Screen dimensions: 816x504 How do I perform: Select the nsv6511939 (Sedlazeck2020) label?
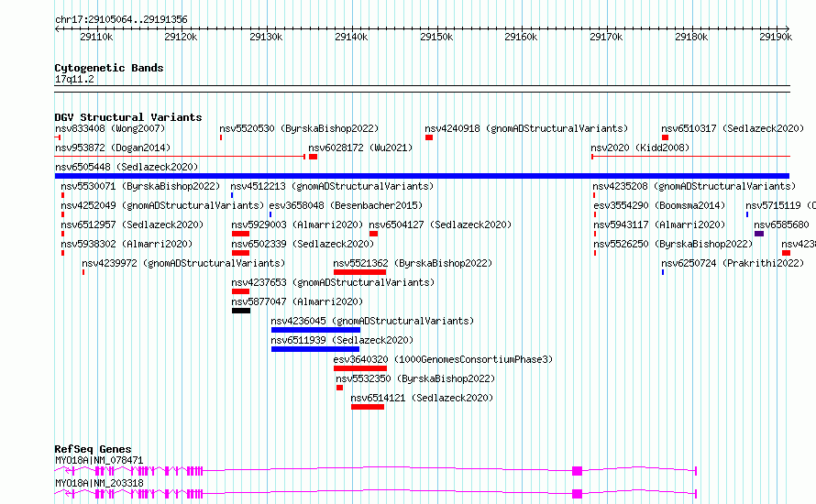coord(342,340)
